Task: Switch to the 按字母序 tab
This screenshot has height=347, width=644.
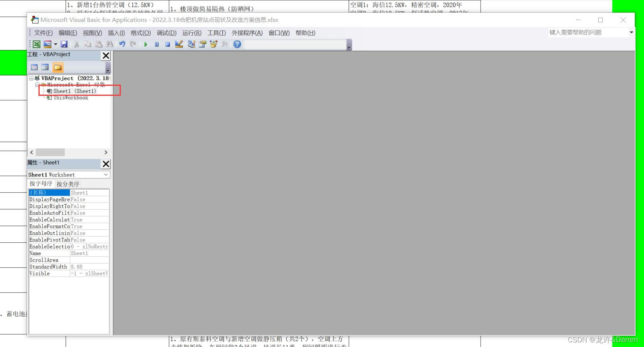Action: pos(41,184)
